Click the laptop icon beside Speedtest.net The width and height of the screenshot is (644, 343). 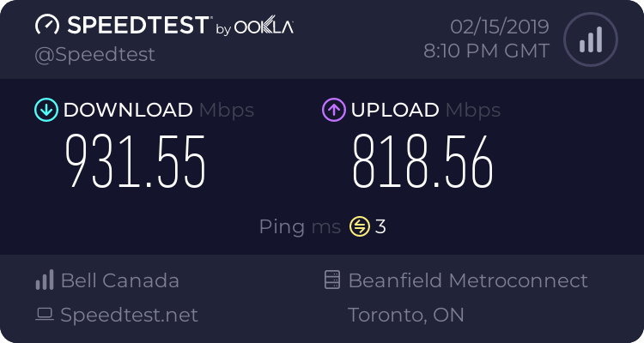(44, 315)
